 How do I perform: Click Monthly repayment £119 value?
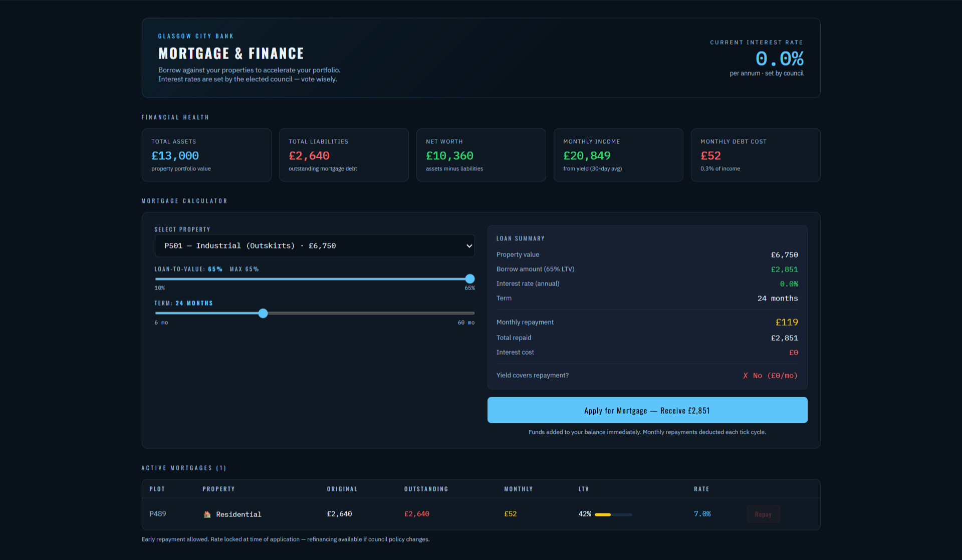point(787,322)
